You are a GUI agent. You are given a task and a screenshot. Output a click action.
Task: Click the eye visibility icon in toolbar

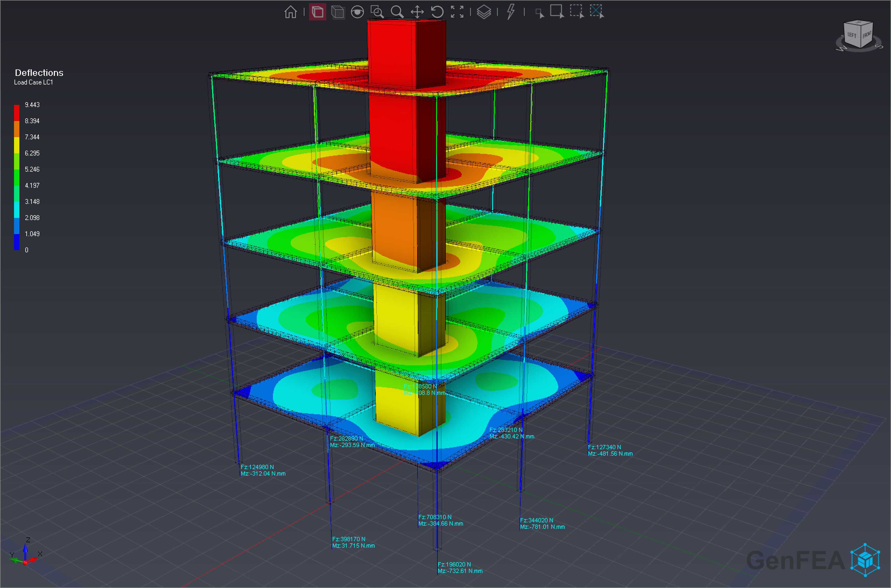[358, 12]
